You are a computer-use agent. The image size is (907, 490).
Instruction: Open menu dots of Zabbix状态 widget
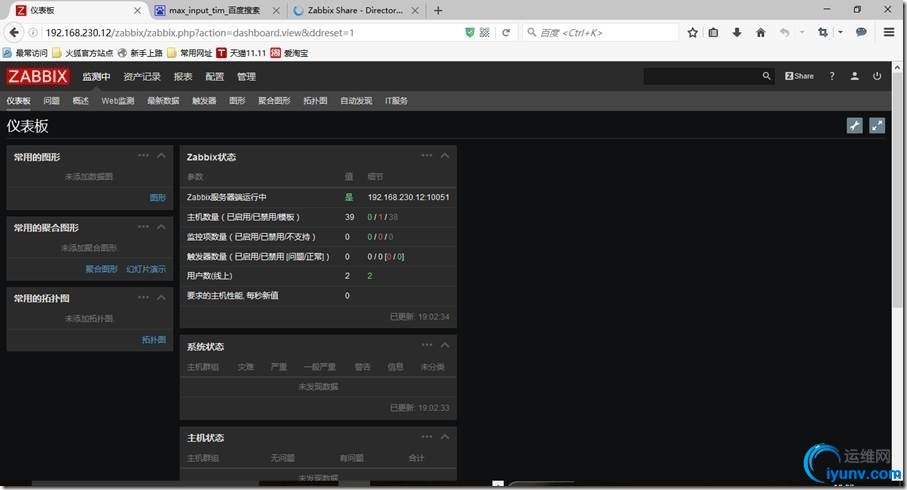pyautogui.click(x=427, y=155)
